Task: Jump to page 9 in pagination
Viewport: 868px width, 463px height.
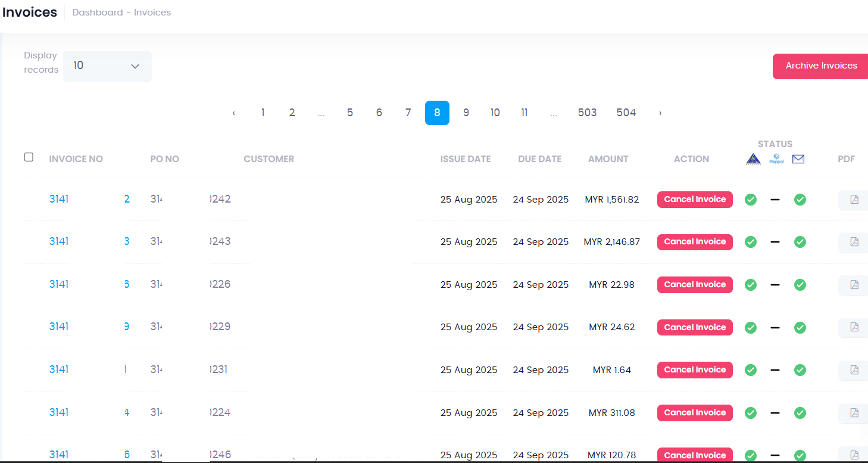Action: click(x=466, y=113)
